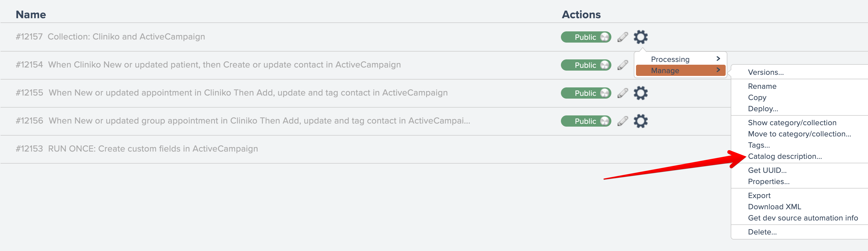Click the gear icon for automation #12157
Screen dimensions: 868x251
click(640, 37)
